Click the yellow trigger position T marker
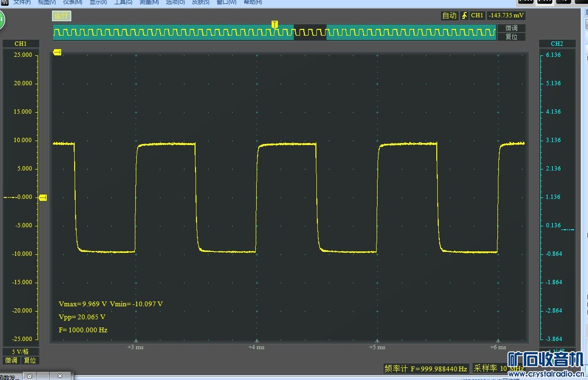The width and height of the screenshot is (588, 380). [x=274, y=25]
